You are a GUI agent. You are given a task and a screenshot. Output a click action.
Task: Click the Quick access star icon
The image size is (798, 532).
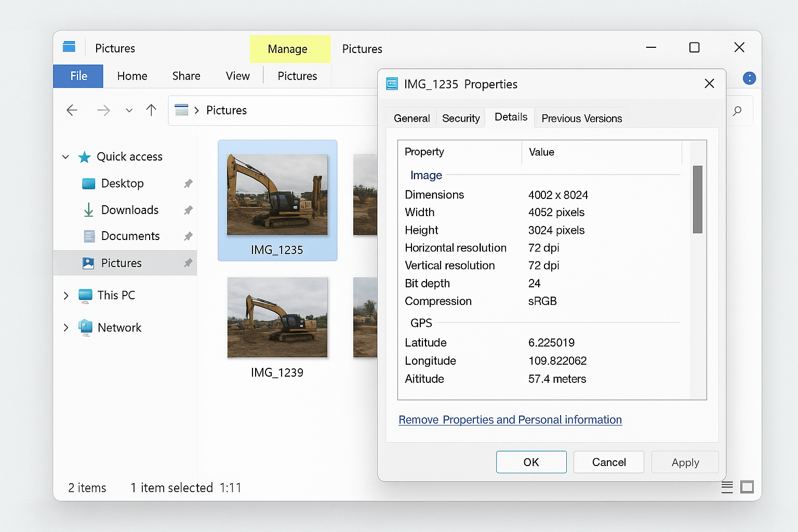[x=84, y=156]
